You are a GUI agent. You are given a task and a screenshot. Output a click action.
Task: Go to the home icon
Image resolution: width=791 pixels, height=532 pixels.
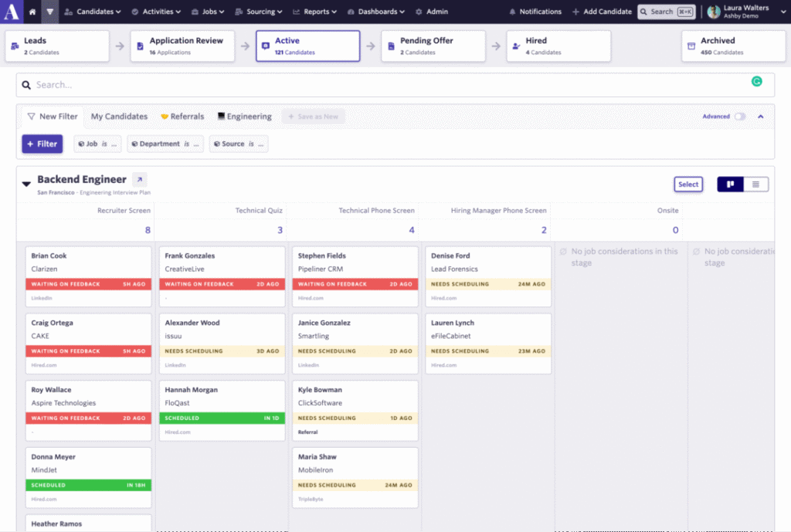click(x=32, y=12)
